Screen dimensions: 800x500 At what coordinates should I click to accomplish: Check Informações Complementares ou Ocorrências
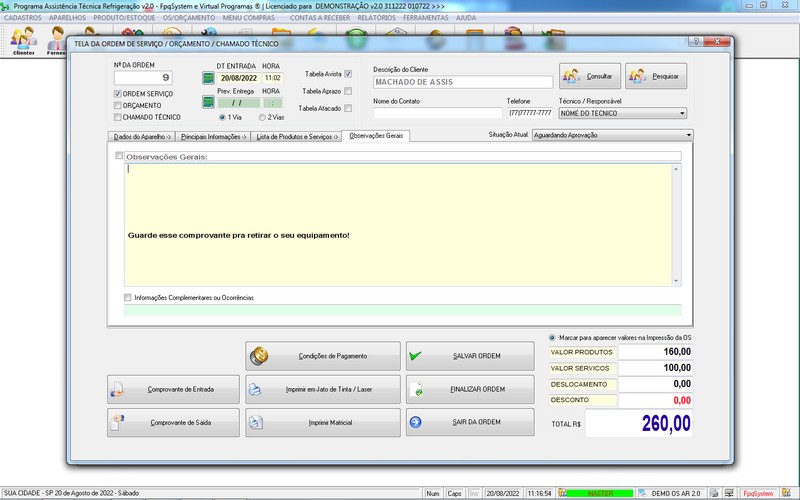pyautogui.click(x=127, y=297)
